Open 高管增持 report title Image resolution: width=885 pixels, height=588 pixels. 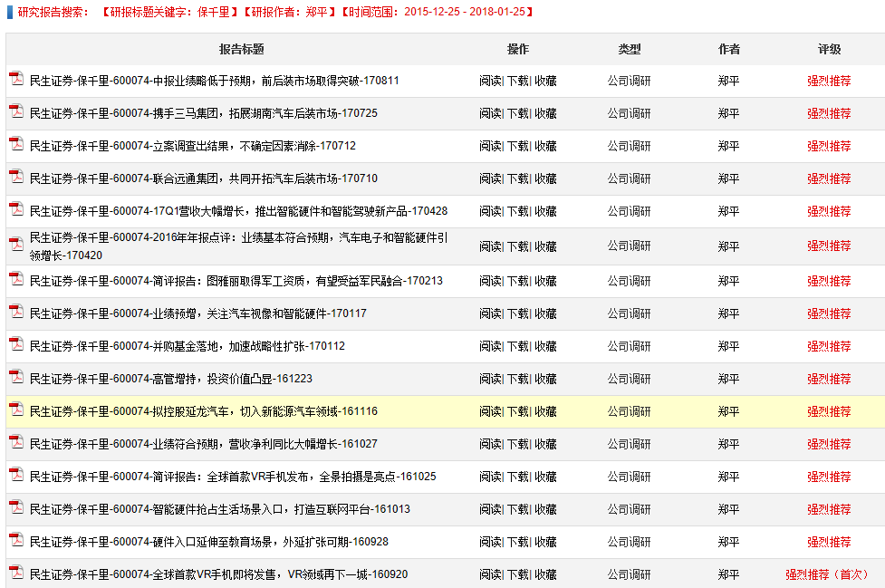(170, 379)
